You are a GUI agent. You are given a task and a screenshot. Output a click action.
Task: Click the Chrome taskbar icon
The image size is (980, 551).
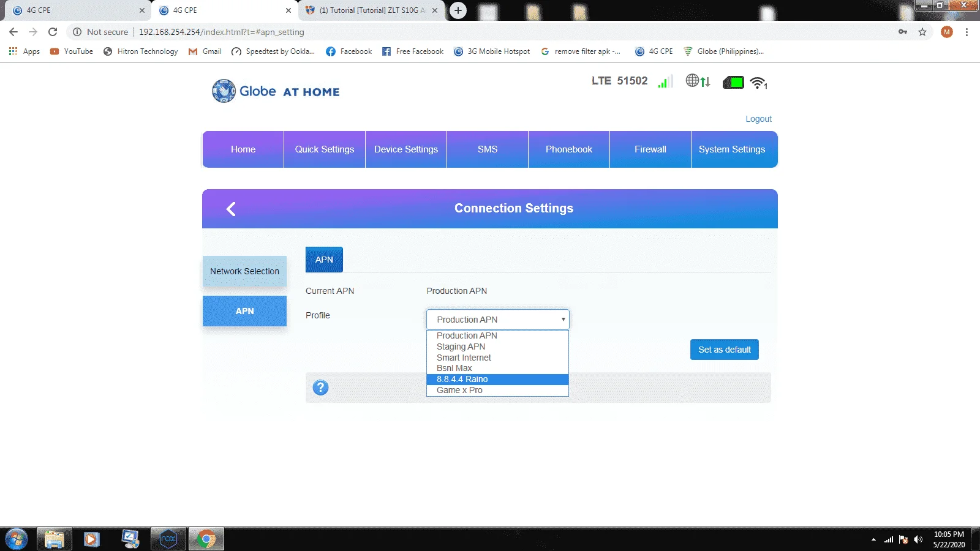pos(206,539)
